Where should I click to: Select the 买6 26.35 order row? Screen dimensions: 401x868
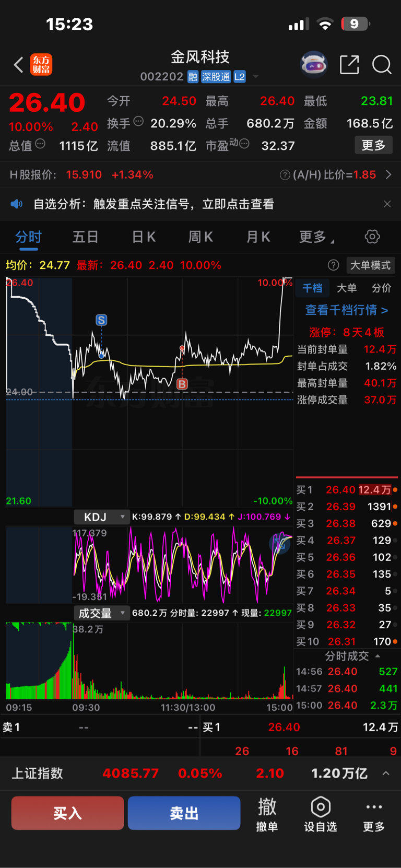coord(347,574)
